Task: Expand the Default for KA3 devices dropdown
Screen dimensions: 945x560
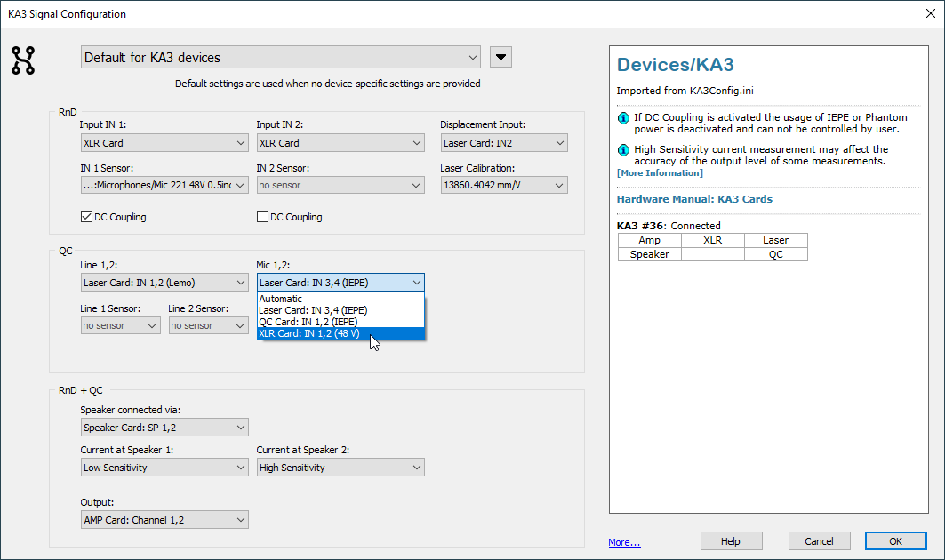Action: point(281,57)
